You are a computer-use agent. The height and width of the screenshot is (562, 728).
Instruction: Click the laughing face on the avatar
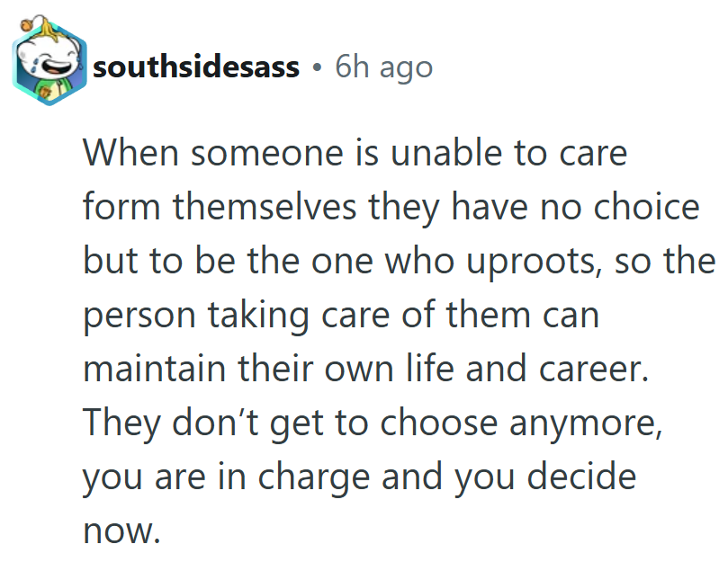(45, 59)
